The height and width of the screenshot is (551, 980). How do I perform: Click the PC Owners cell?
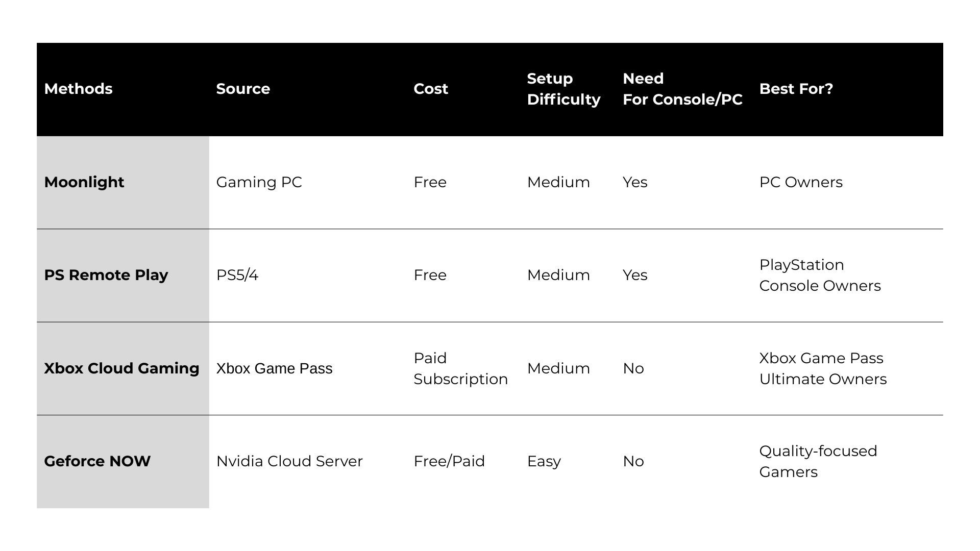[801, 182]
